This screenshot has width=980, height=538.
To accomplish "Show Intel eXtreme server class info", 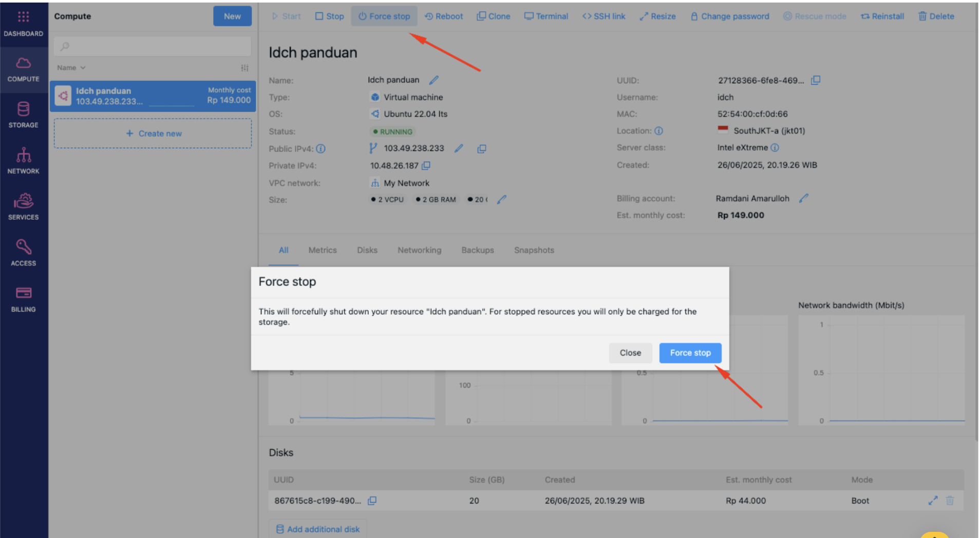I will [775, 148].
